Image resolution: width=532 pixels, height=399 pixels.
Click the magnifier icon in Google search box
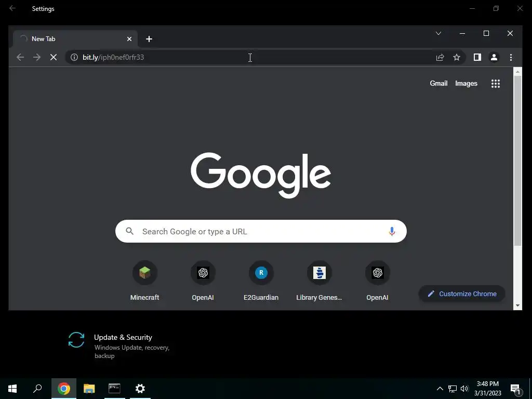click(129, 231)
